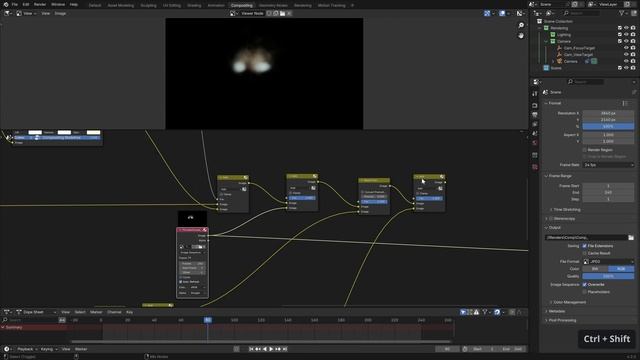
Task: Open the Output properties tab icon
Action: point(535,115)
